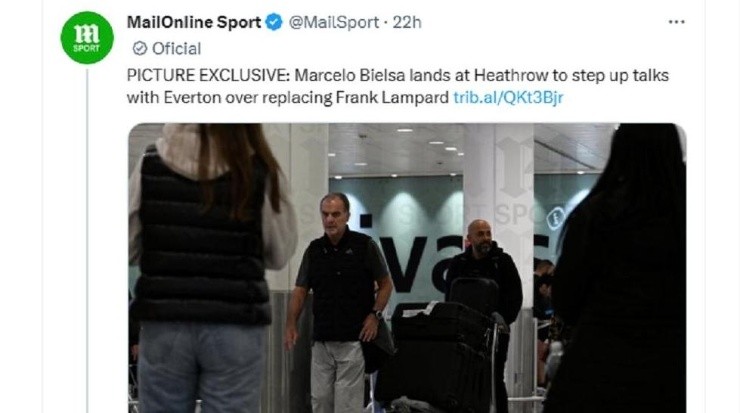Open the Heathrow airport photo
This screenshot has width=740, height=413.
(x=407, y=268)
